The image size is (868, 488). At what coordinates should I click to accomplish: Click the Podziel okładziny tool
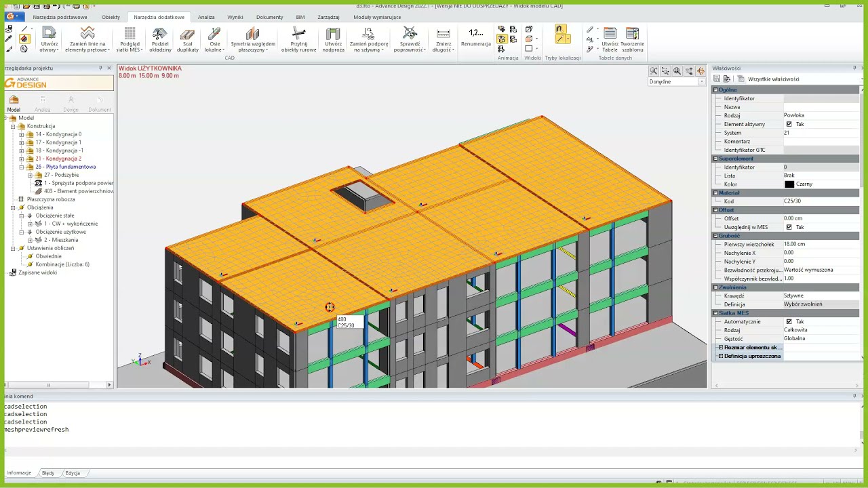pos(161,39)
